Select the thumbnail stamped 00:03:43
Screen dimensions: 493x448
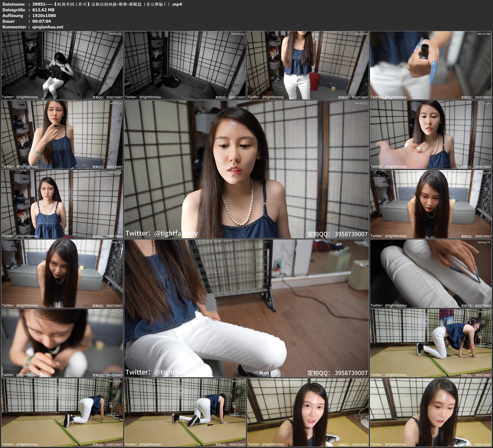(62, 274)
